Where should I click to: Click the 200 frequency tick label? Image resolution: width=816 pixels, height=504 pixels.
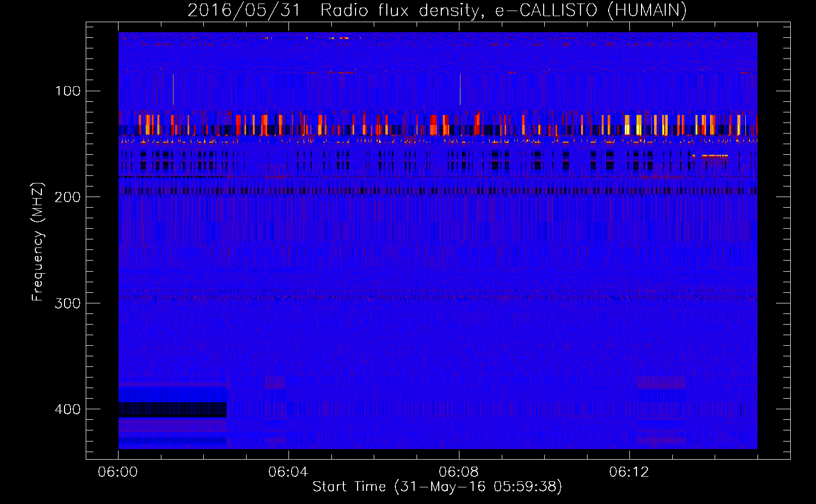(x=68, y=197)
